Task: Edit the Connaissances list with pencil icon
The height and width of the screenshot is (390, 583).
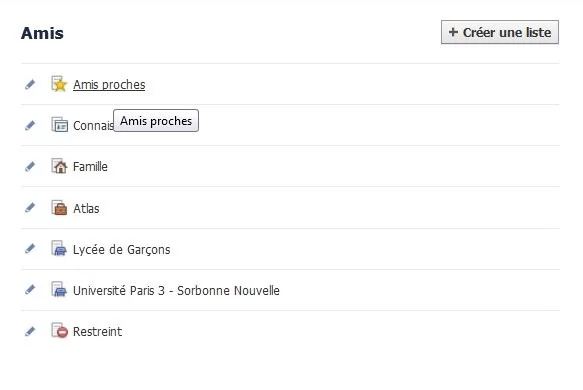Action: pos(30,125)
